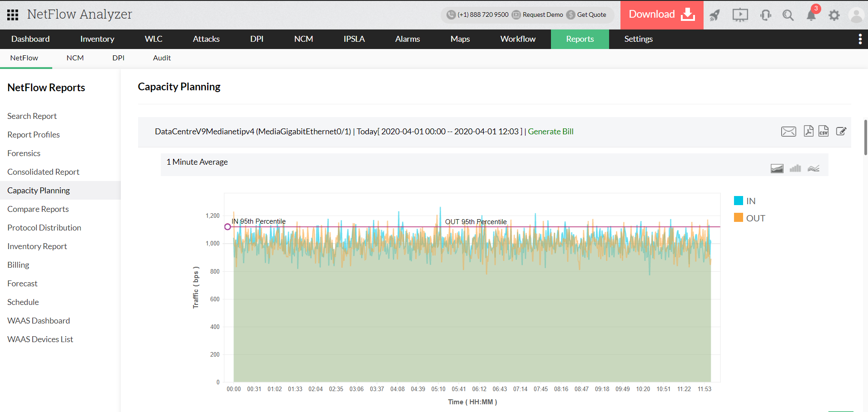Open the Alarms menu tab
This screenshot has height=412, width=868.
[x=407, y=39]
